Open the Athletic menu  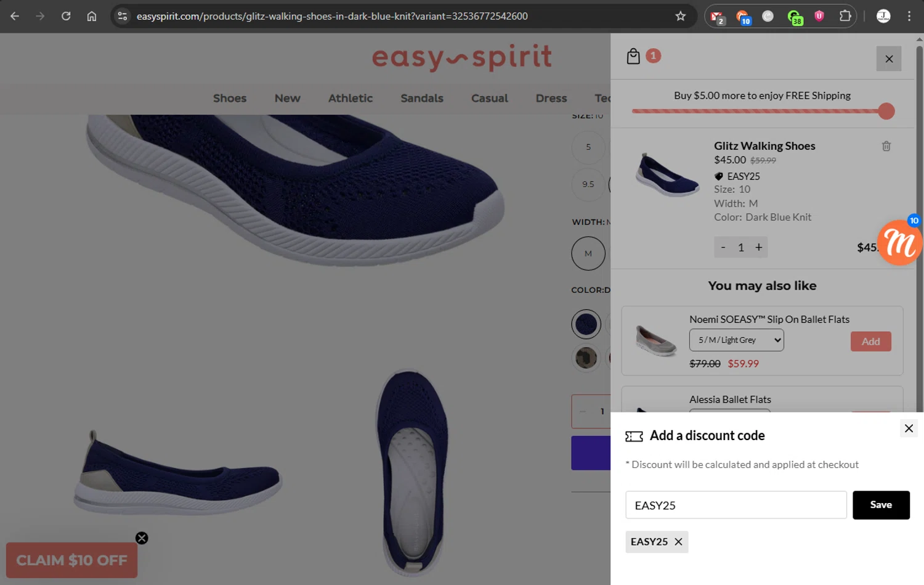pos(351,98)
